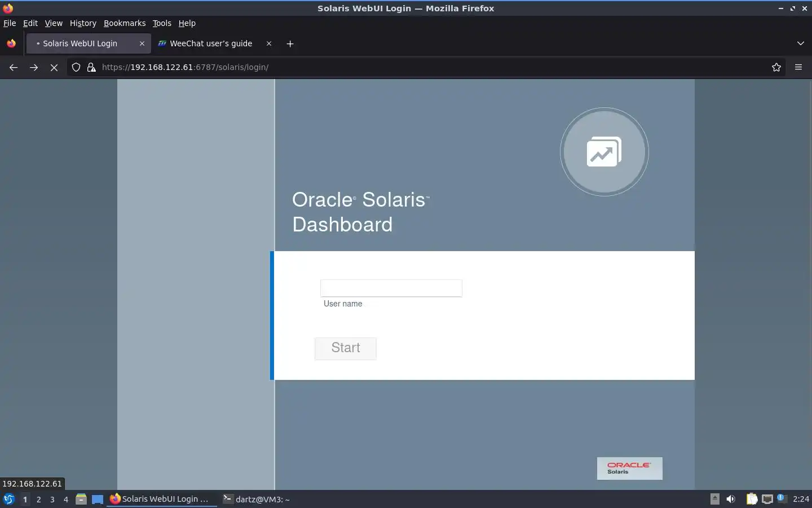Click the Solaris Dashboard chart logo
Image resolution: width=812 pixels, height=508 pixels.
604,152
